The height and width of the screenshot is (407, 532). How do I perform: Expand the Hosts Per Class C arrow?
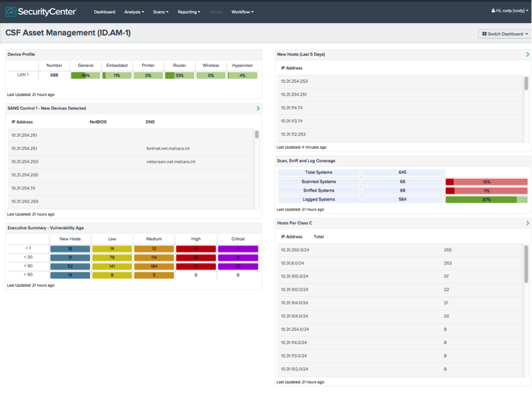click(528, 223)
